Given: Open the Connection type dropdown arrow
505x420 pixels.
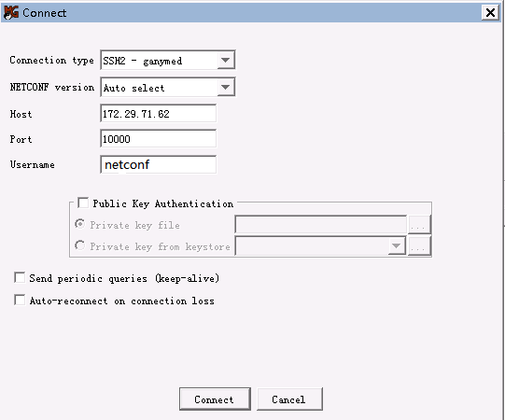Looking at the screenshot, I should (x=226, y=60).
